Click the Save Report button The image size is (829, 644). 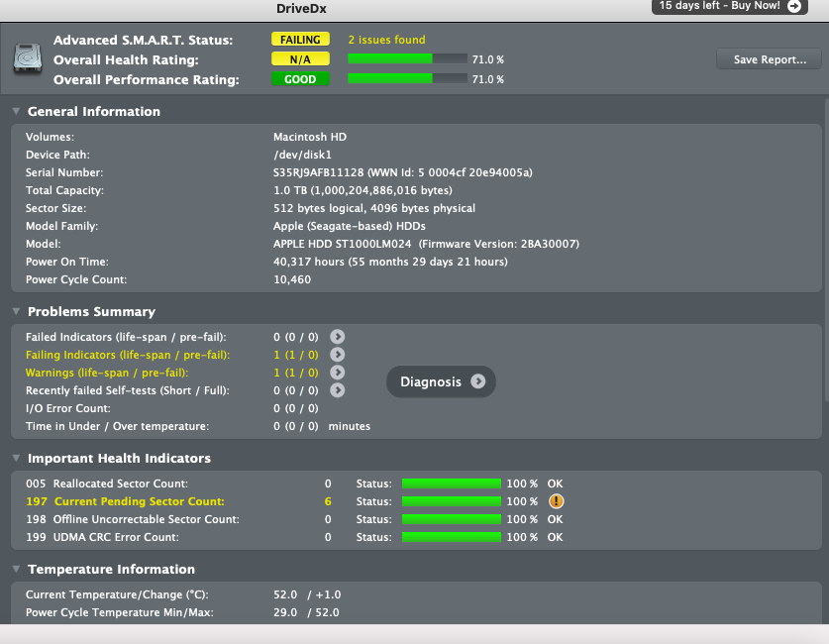pos(770,59)
